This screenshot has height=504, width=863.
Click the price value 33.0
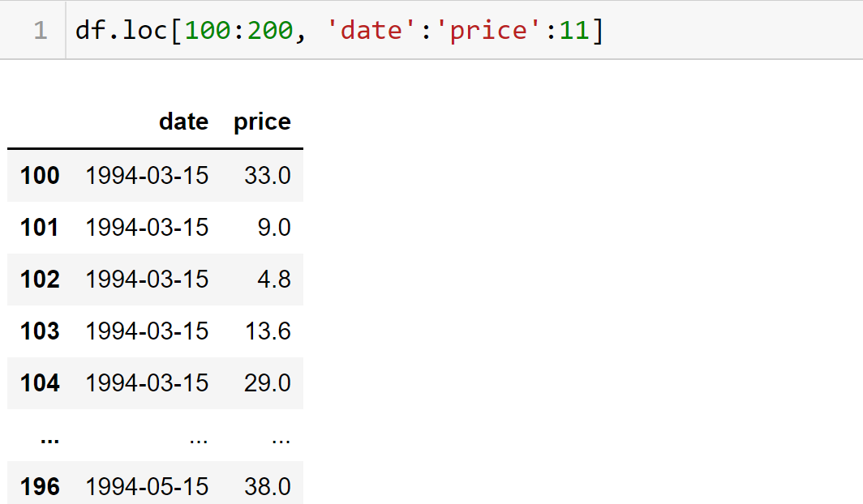[x=267, y=175]
